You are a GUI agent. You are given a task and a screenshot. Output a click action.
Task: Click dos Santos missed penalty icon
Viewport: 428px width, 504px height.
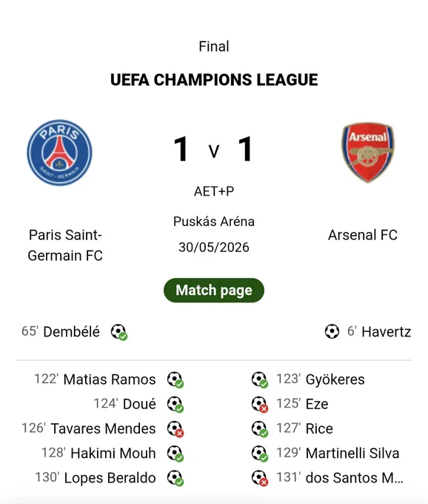click(260, 478)
